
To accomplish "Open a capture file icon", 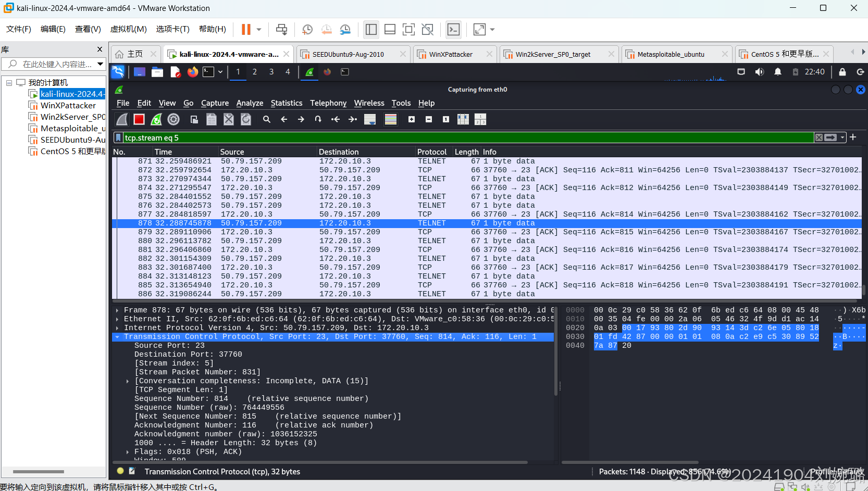I will (x=194, y=120).
